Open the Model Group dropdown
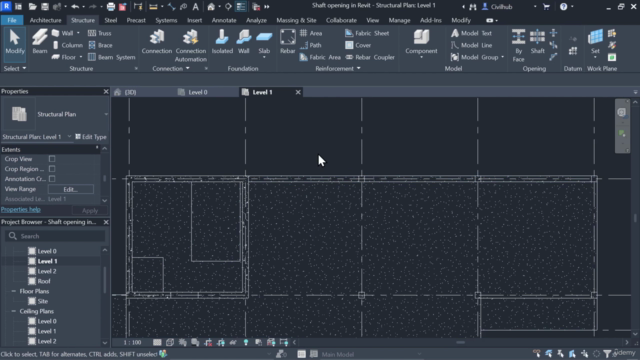 [x=502, y=57]
